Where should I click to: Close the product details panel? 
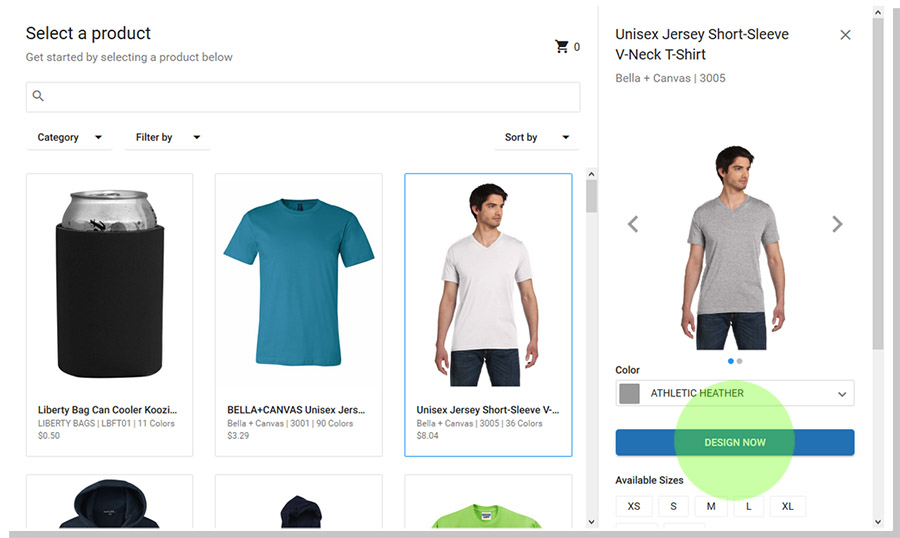tap(845, 35)
